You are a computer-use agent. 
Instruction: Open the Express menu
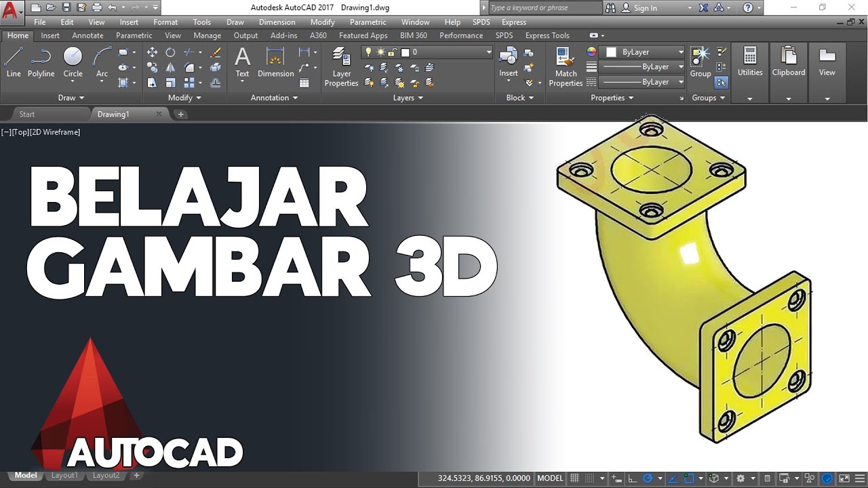pyautogui.click(x=513, y=22)
